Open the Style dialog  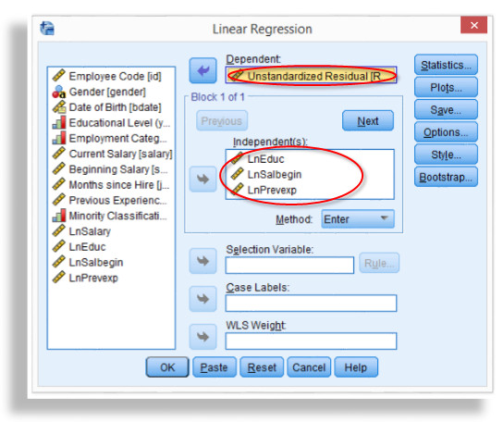pos(446,155)
